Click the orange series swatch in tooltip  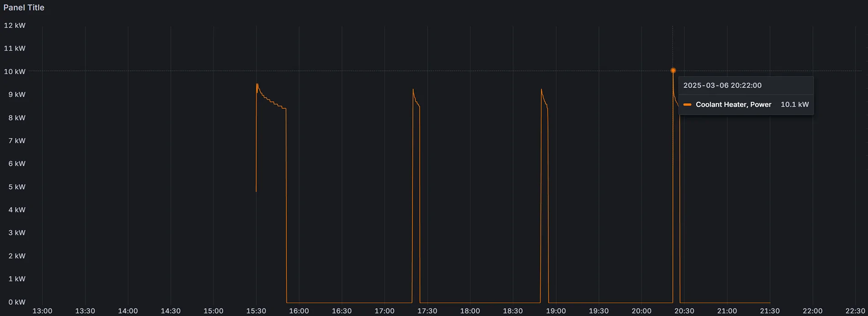[x=687, y=105]
